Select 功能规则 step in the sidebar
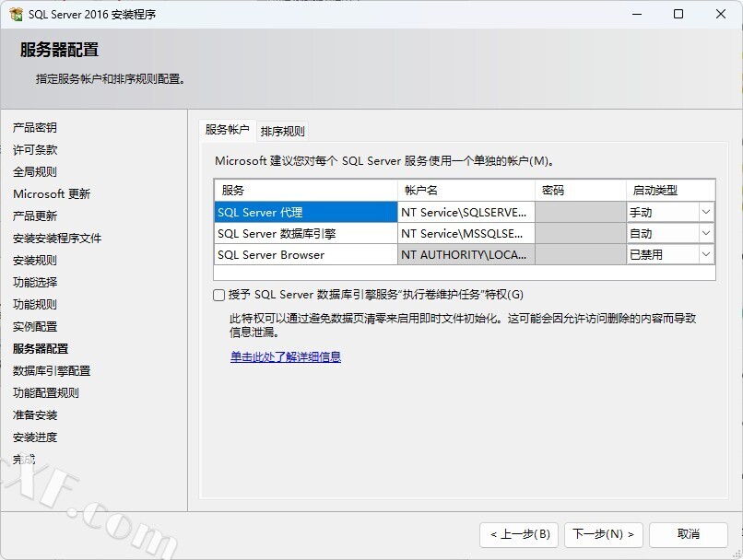 click(35, 304)
